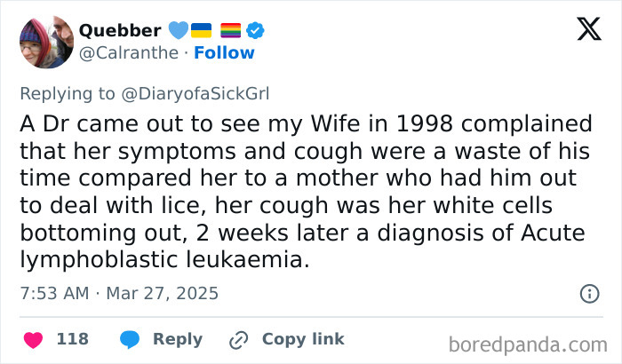Click the 7:53 AM Mar 27, 2025 timestamp
The width and height of the screenshot is (622, 364).
coord(119,293)
